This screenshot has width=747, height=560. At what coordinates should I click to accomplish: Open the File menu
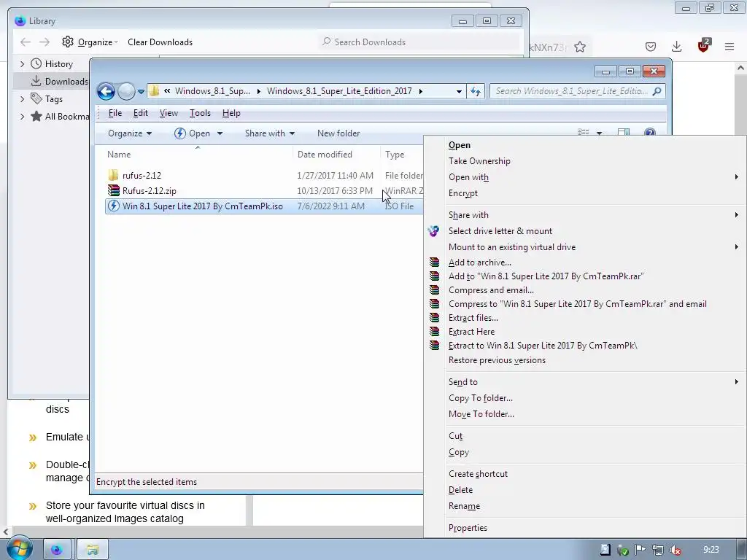[115, 113]
